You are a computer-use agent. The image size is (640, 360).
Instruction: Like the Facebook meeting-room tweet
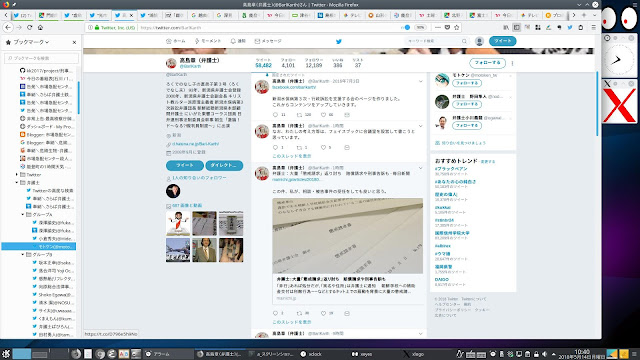[x=323, y=147]
